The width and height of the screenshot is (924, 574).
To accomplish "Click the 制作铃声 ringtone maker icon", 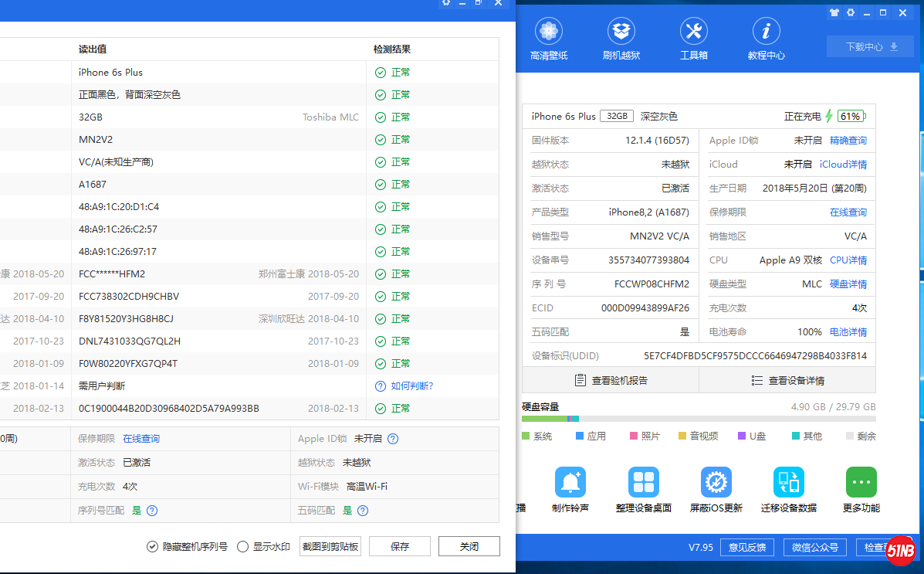I will [x=570, y=482].
